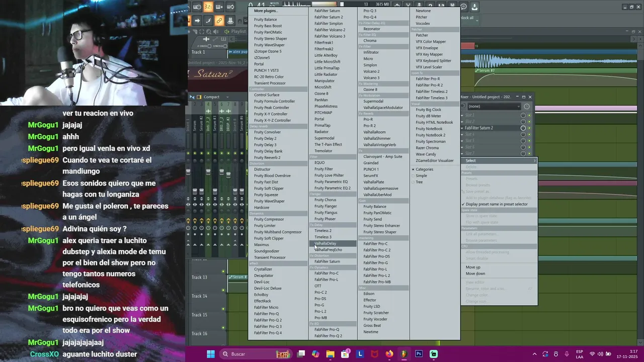The width and height of the screenshot is (644, 362).
Task: Select Fruity Parametric EQ 2 plugin
Action: point(333,188)
